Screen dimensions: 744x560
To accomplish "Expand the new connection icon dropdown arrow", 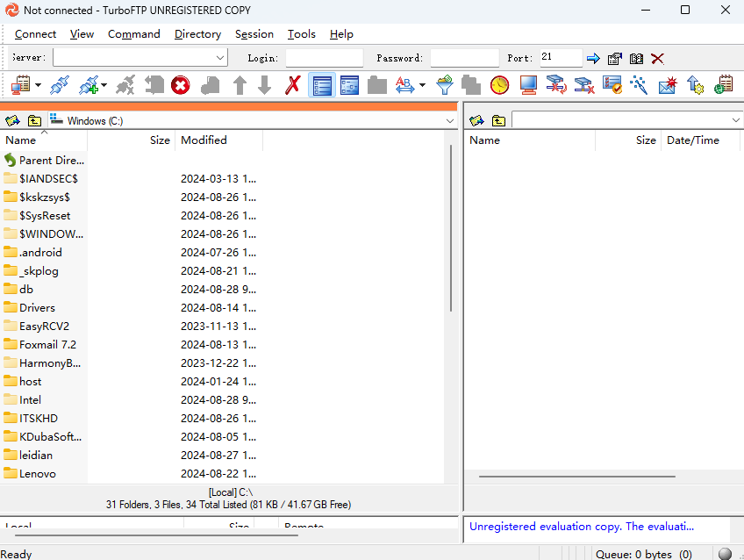I will click(x=104, y=85).
